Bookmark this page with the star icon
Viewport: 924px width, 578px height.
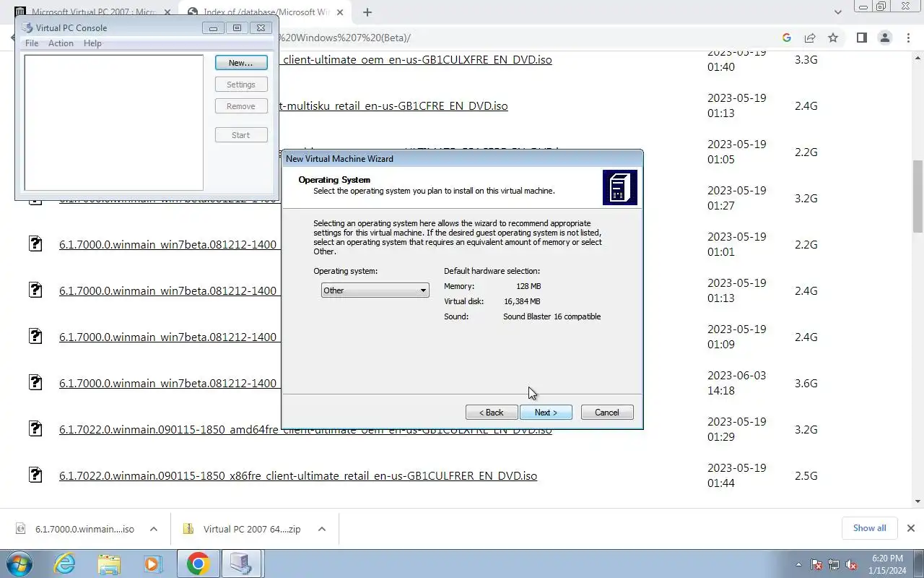pos(833,38)
